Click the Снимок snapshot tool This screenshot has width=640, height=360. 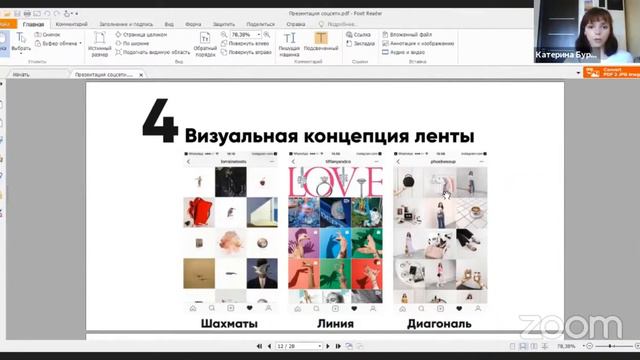pos(48,35)
